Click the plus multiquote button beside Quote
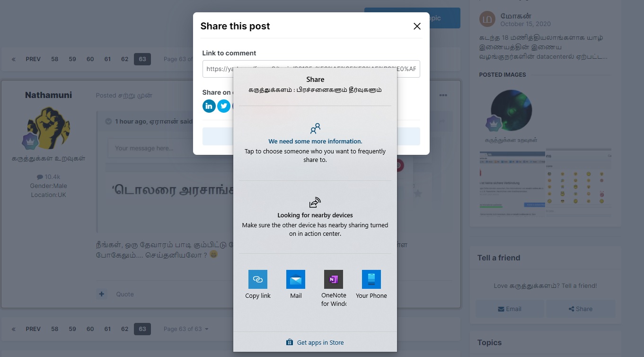The image size is (644, 357). (102, 294)
